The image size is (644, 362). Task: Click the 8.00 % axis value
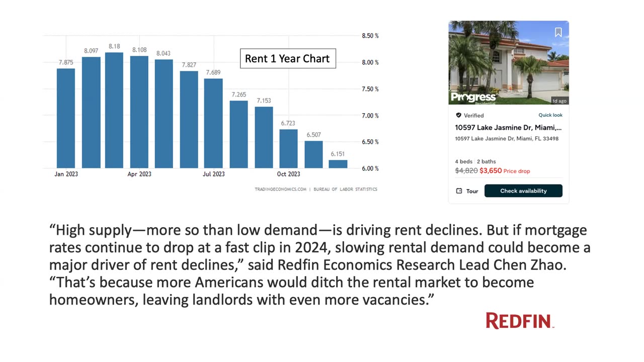370,62
